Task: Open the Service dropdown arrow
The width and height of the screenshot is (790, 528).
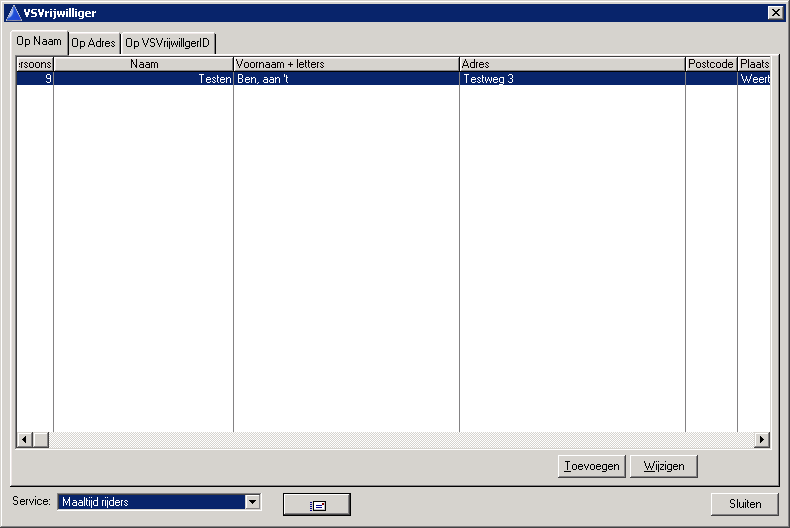Action: (252, 502)
